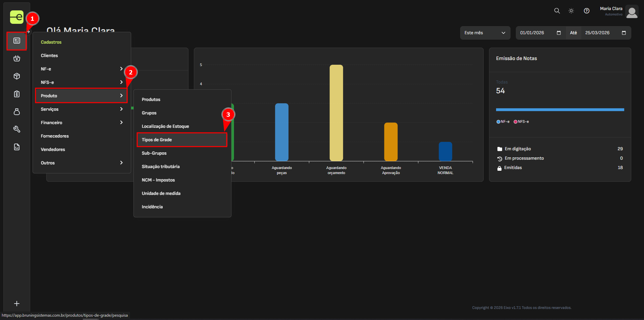Open the box package sidebar icon
644x320 pixels.
point(17,76)
